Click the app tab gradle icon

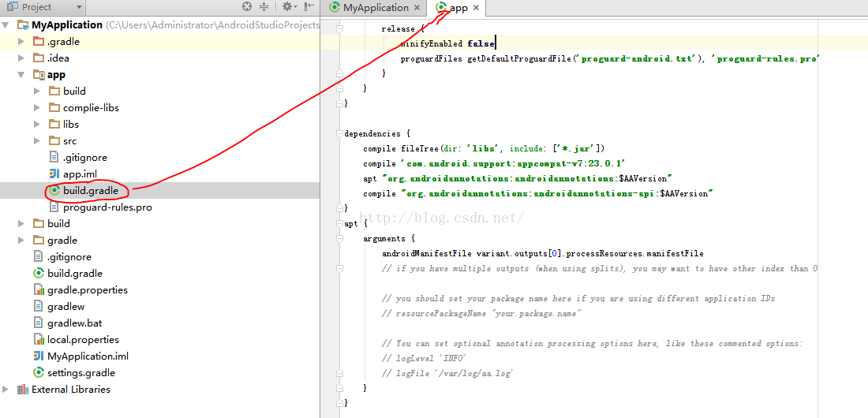pyautogui.click(x=442, y=8)
